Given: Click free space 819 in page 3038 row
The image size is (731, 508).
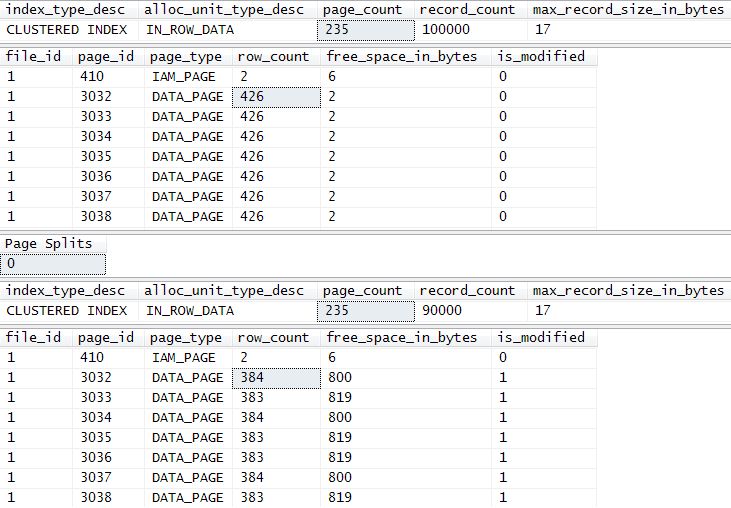Looking at the screenshot, I should pos(406,498).
